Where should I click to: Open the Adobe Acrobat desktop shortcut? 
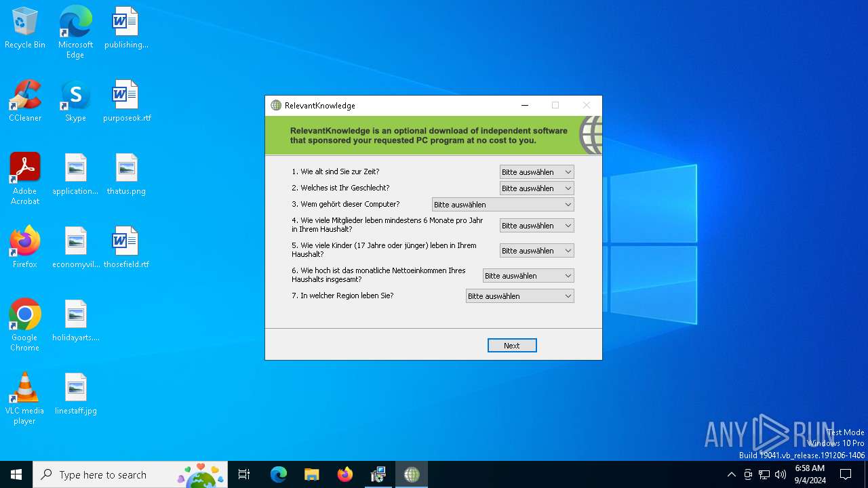click(x=25, y=179)
